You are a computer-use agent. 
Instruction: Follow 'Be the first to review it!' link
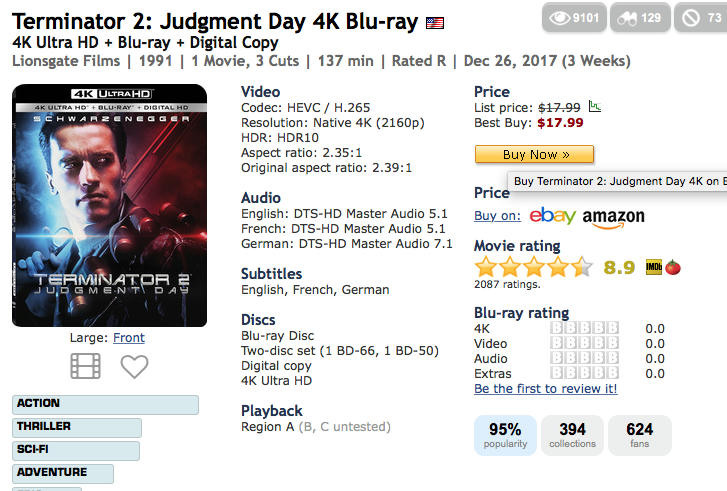(546, 389)
